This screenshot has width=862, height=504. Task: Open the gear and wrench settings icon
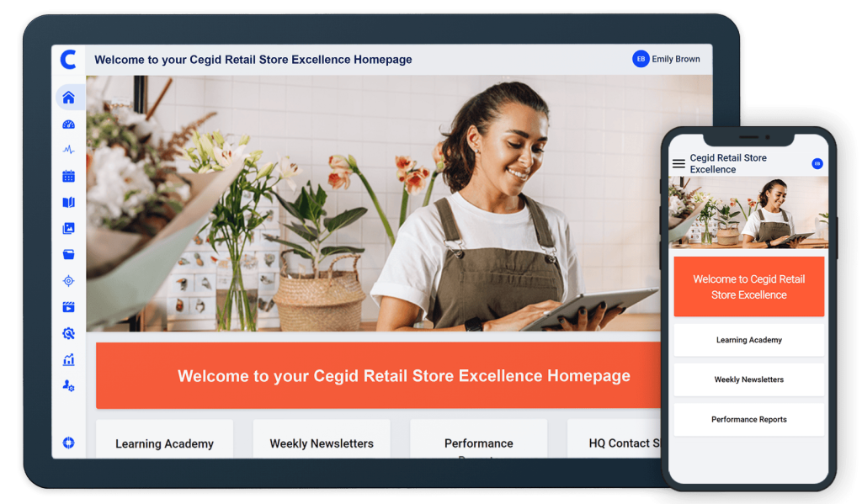click(69, 333)
